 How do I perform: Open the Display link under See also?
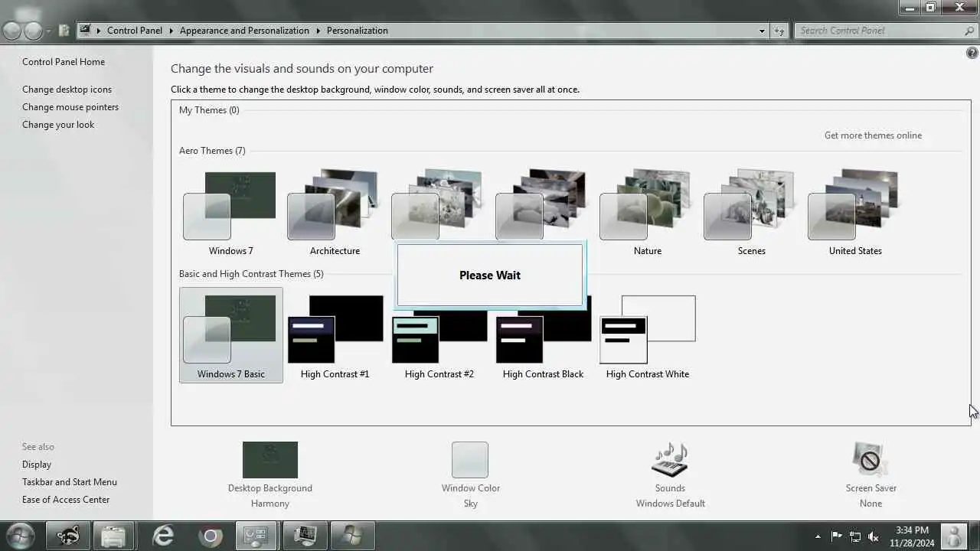(37, 465)
